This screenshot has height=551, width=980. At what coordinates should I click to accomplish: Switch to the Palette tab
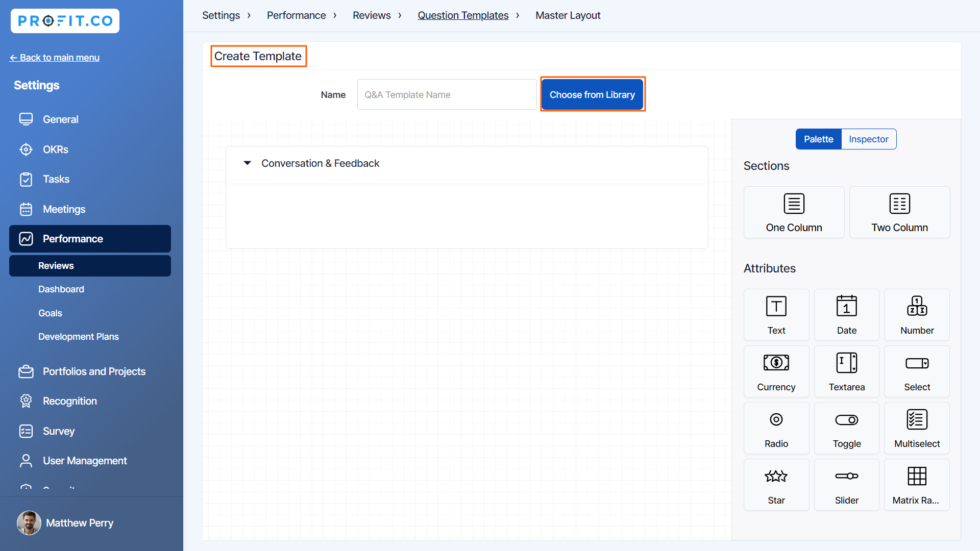[818, 139]
